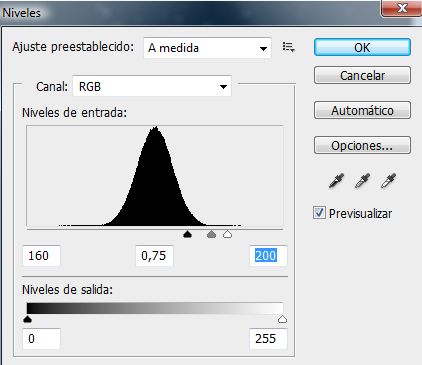Click the input shadows black slider triangle
This screenshot has height=365, width=422.
pos(188,234)
